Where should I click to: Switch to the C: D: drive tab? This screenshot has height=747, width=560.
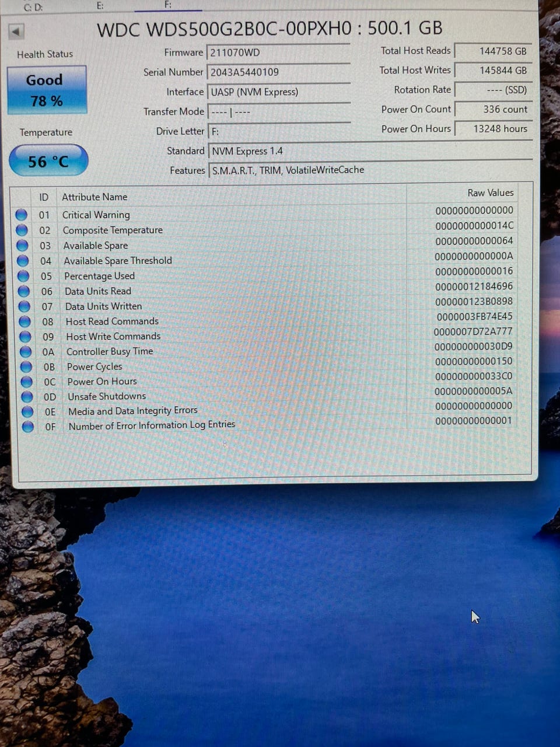coord(33,7)
